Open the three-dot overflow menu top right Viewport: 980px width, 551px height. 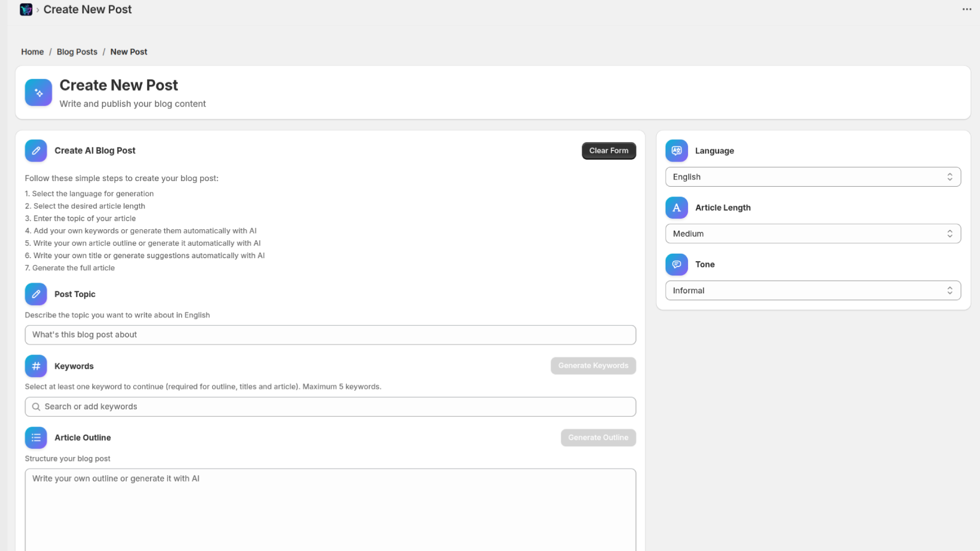[x=967, y=9]
